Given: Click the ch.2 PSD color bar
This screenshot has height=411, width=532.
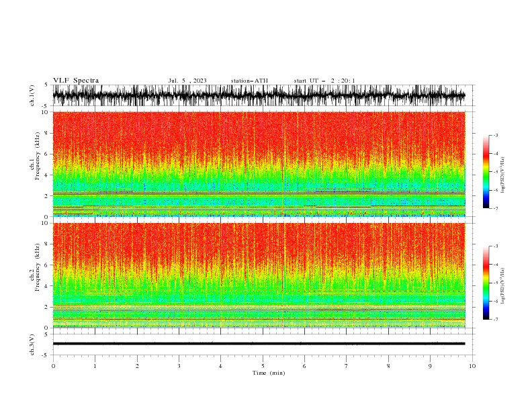Looking at the screenshot, I should point(486,283).
